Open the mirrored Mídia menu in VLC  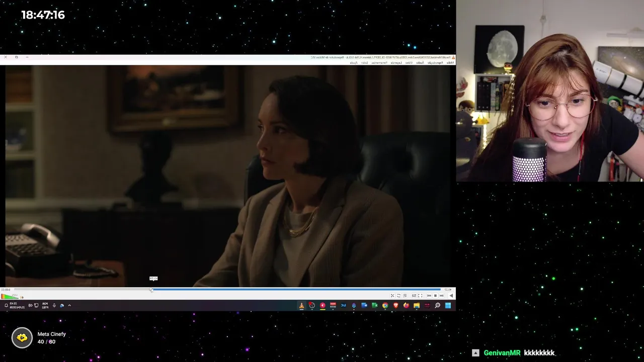(x=450, y=62)
